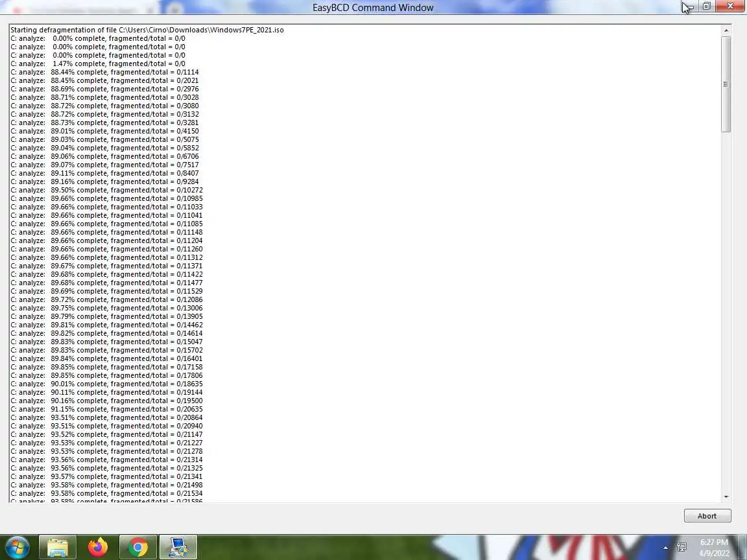Image resolution: width=747 pixels, height=560 pixels.
Task: Open the taskbar clock showing 6:27 PM
Action: (x=714, y=548)
